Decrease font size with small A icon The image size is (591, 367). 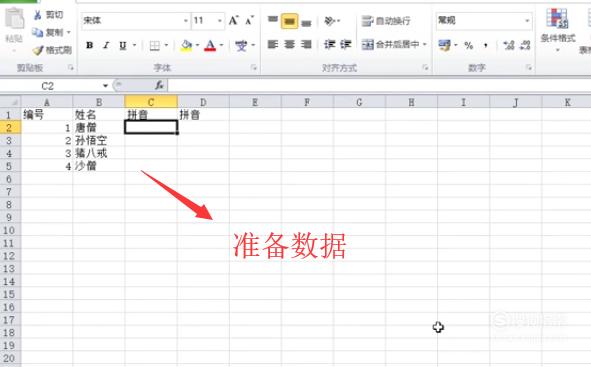coord(250,20)
